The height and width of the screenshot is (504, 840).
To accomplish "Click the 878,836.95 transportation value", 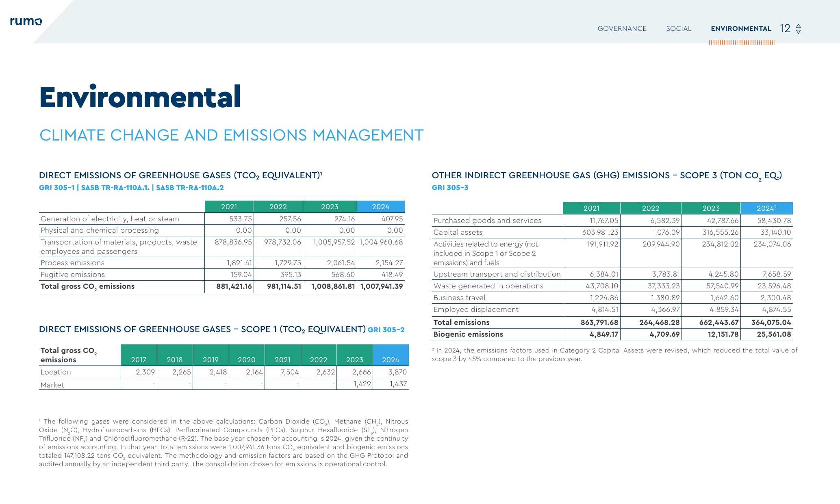I will coord(233,242).
